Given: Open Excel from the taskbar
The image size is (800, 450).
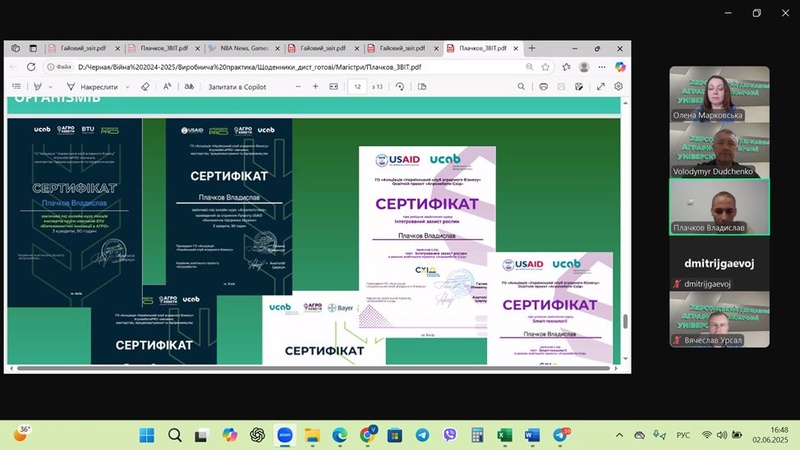Looking at the screenshot, I should [505, 435].
